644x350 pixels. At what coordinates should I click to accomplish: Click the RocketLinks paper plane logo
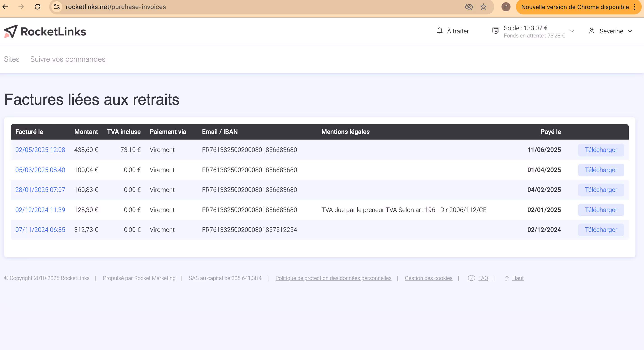pyautogui.click(x=11, y=32)
